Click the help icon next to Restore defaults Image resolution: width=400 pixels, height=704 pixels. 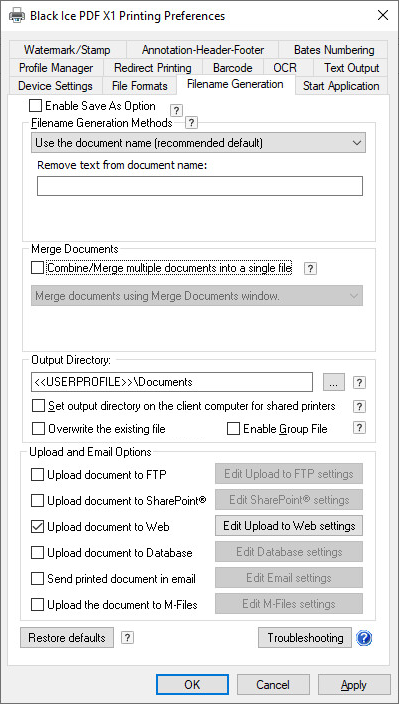click(127, 638)
